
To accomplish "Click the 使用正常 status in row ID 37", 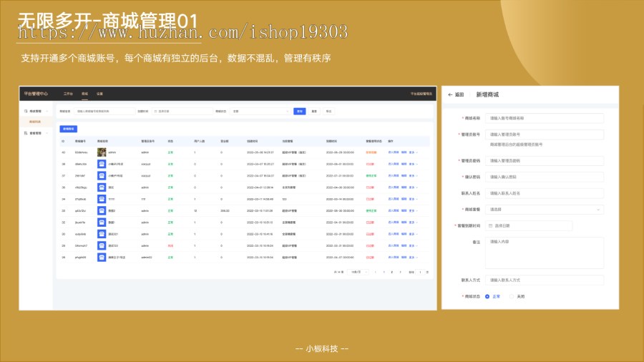I will pyautogui.click(x=371, y=176).
